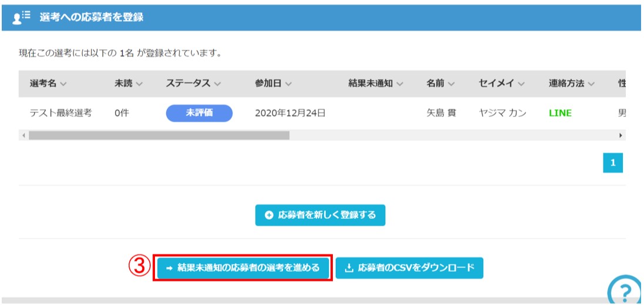Click 応募者のCSVをダウンロード button
Image resolution: width=644 pixels, height=305 pixels.
[410, 268]
